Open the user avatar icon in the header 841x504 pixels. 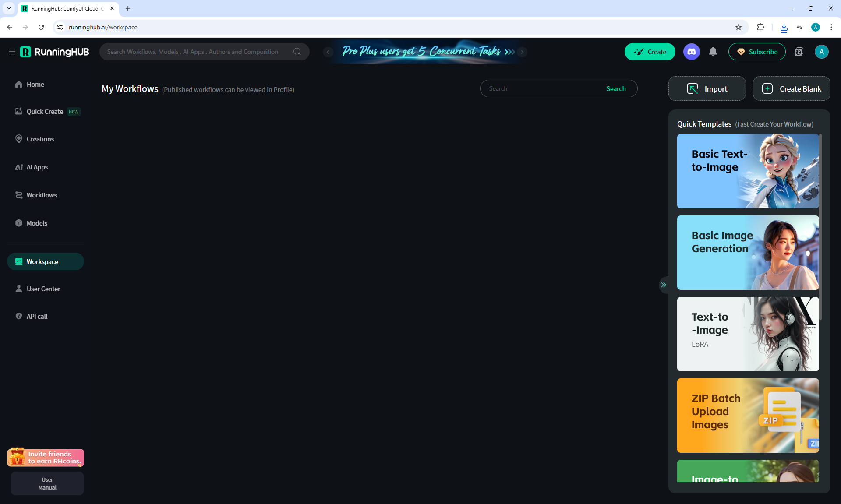(821, 52)
